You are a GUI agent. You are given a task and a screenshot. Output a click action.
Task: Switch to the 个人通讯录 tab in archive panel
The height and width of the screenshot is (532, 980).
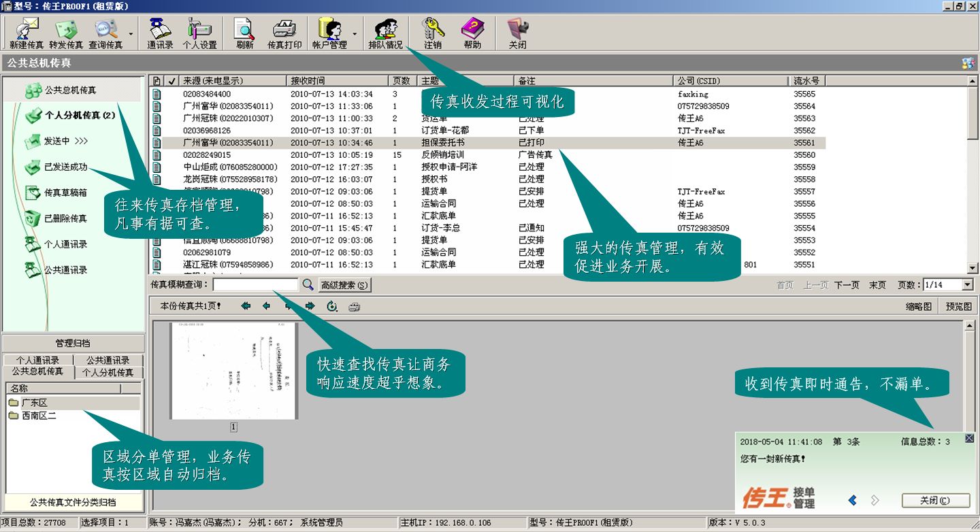click(x=37, y=361)
